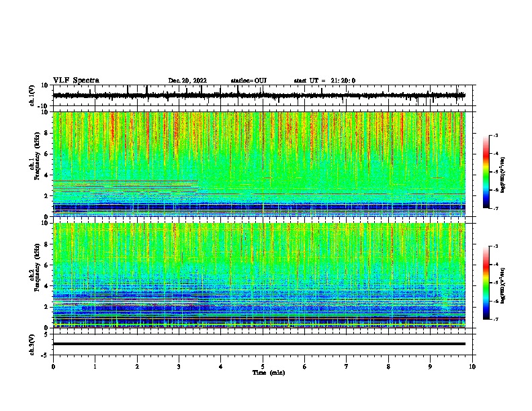
Task: Click the "6" tick on the time axis
Action: pos(305,367)
